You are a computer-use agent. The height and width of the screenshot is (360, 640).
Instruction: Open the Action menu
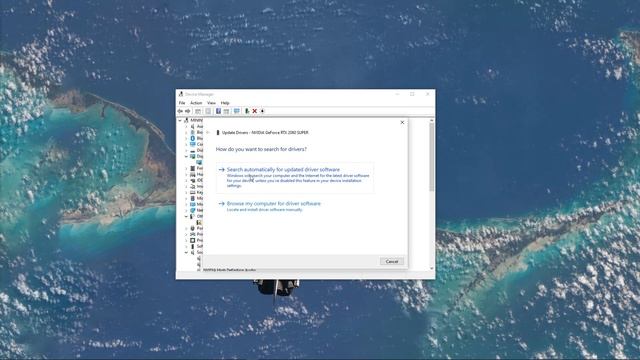[x=196, y=103]
